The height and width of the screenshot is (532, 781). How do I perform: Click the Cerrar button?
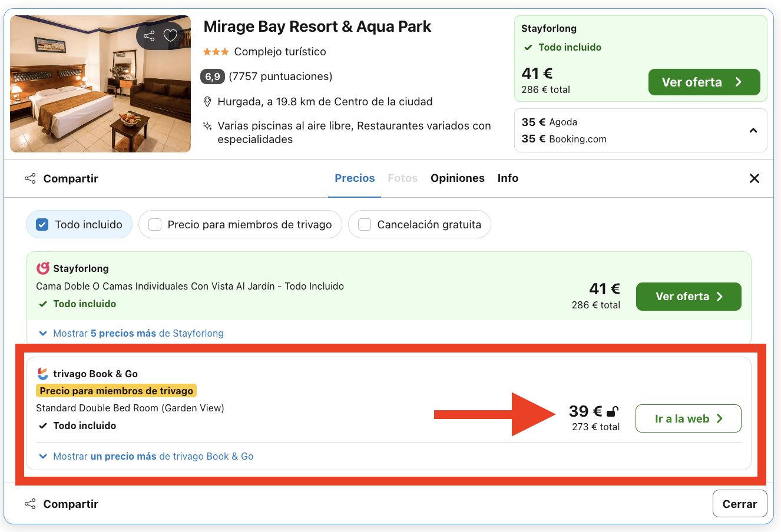[x=740, y=504]
